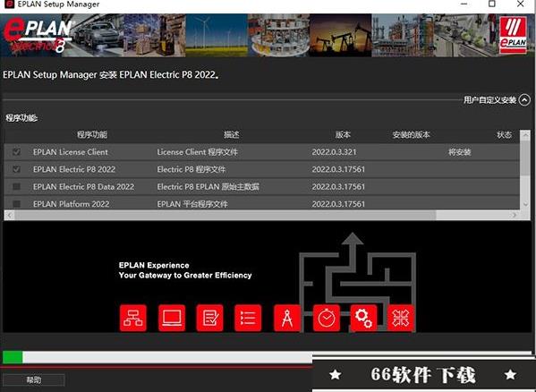Click the 将安装 status cell
The height and width of the screenshot is (392, 536).
[x=460, y=152]
